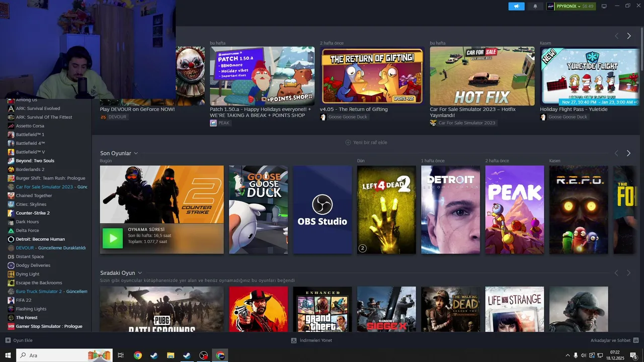The image size is (644, 362).
Task: Open OBS Studio from the taskbar
Action: coord(203,355)
